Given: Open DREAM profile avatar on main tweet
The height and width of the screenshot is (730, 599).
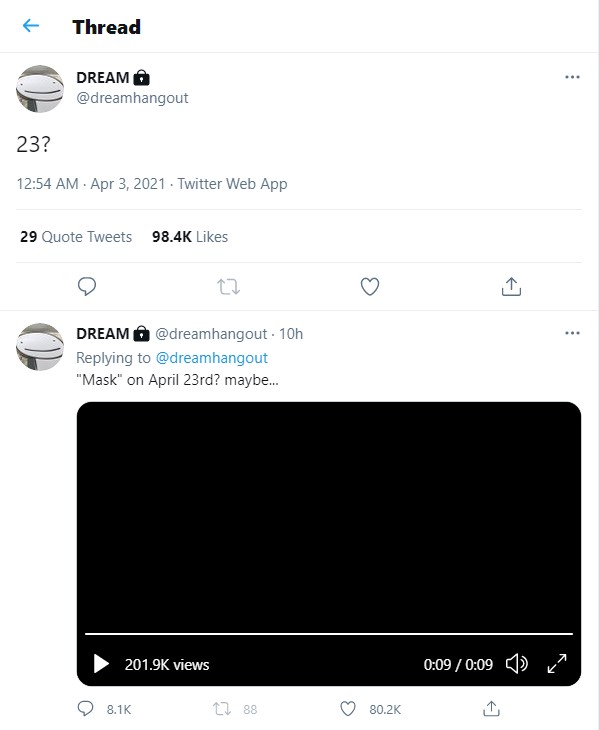Looking at the screenshot, I should coord(40,88).
